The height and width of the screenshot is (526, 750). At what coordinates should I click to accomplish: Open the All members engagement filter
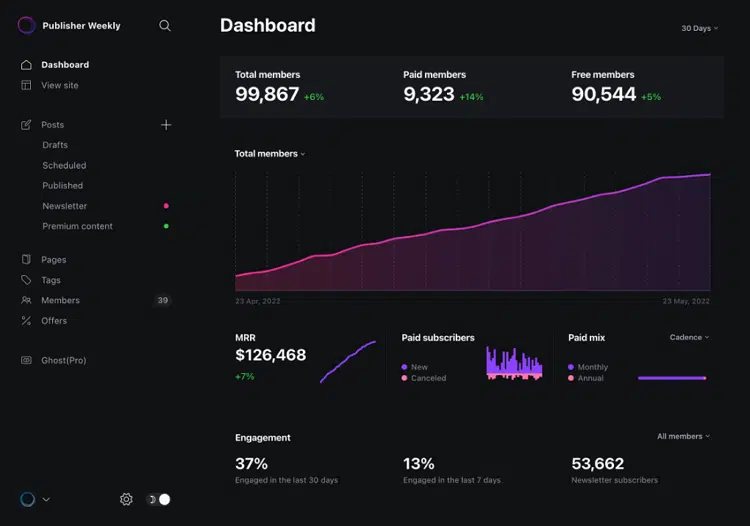coord(684,436)
